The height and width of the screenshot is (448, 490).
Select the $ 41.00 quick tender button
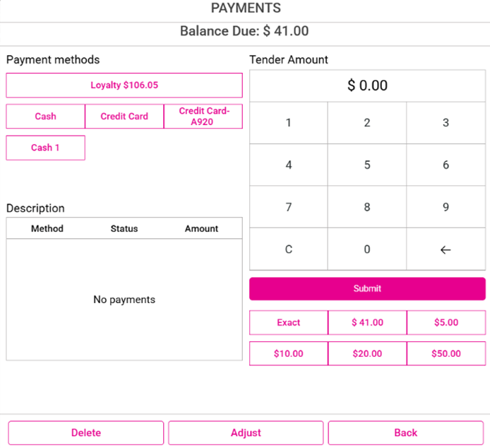367,323
